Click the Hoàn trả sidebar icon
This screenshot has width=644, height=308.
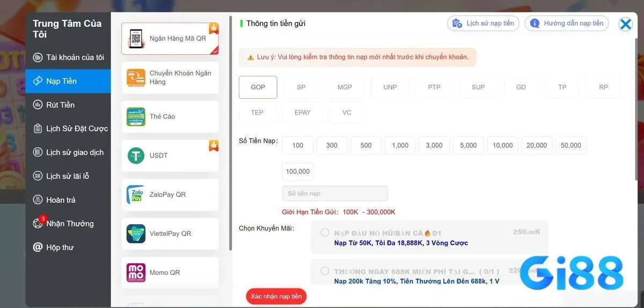pyautogui.click(x=38, y=200)
